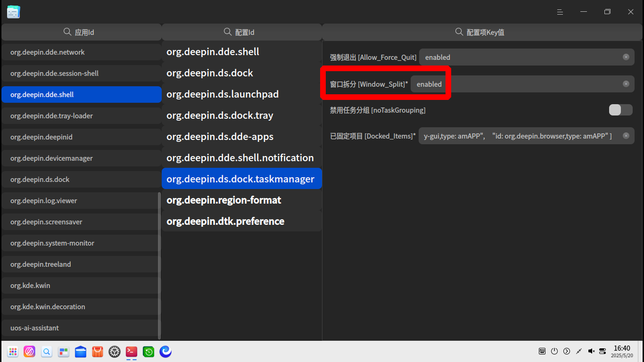Open the file manager from the dock
Viewport: 644px width, 362px height.
(x=81, y=351)
